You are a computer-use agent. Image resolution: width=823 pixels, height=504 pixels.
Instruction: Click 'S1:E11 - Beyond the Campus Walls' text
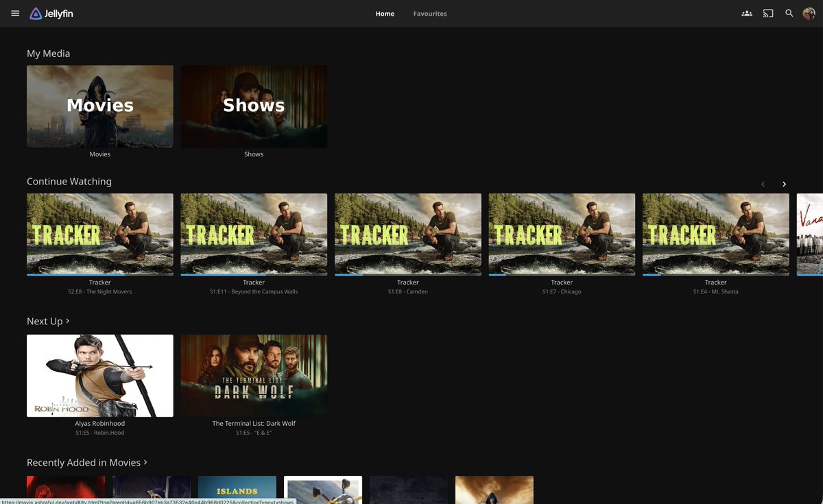254,291
